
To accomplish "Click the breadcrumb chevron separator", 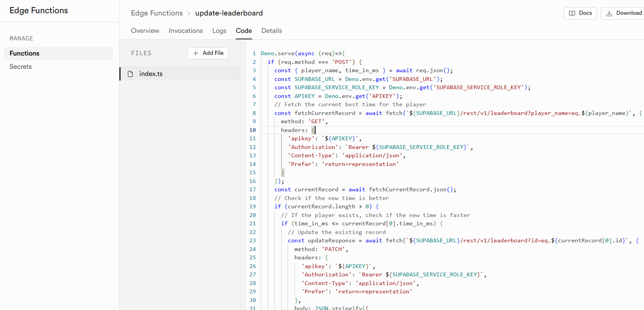I will pos(189,14).
